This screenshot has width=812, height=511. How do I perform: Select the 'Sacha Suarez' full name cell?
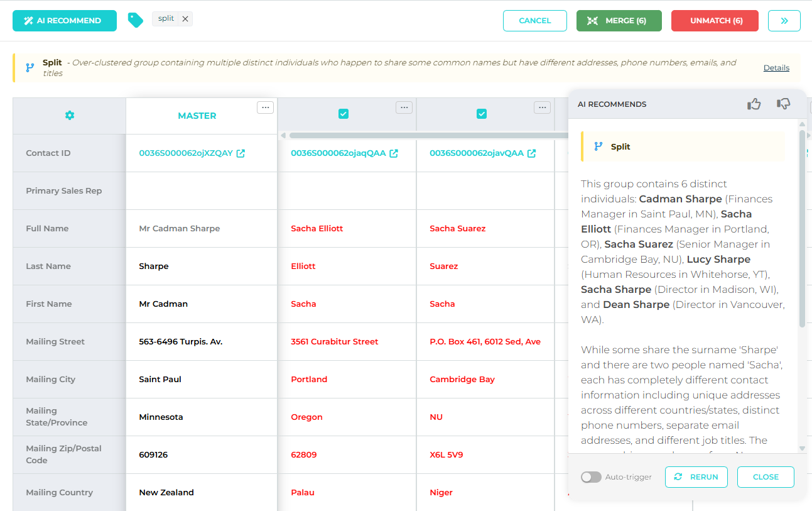[x=485, y=229]
